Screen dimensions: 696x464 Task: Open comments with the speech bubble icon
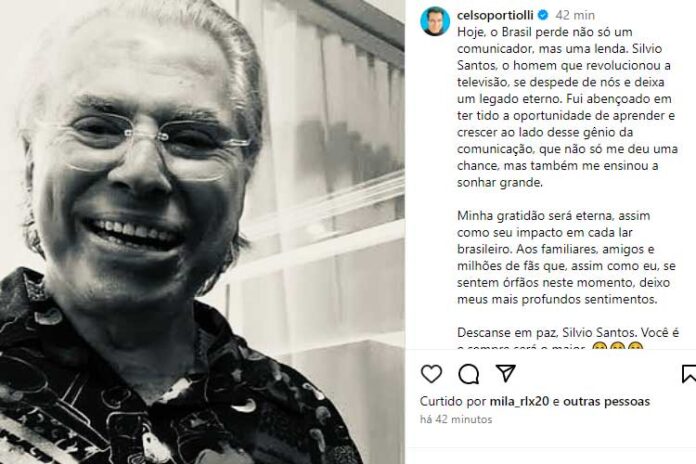coord(469,374)
